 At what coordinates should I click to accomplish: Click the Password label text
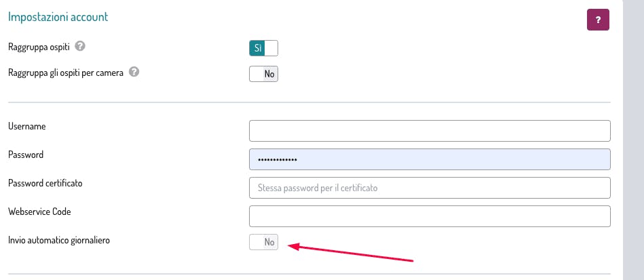[26, 155]
